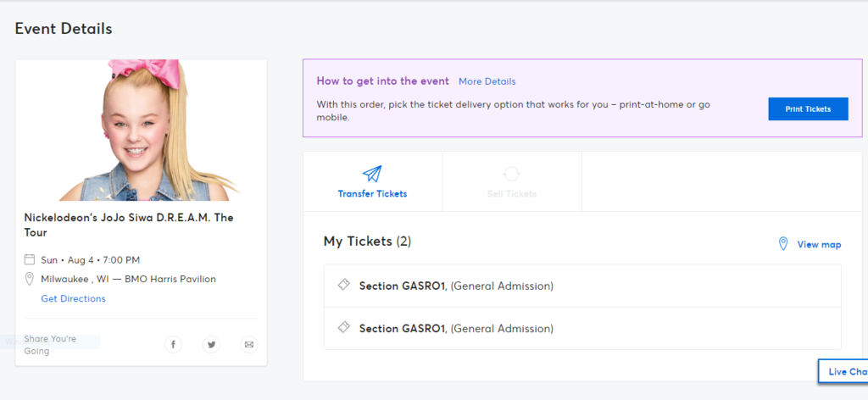This screenshot has width=868, height=400.
Task: Select the first Section GASRO1 ticket row
Action: (x=582, y=286)
